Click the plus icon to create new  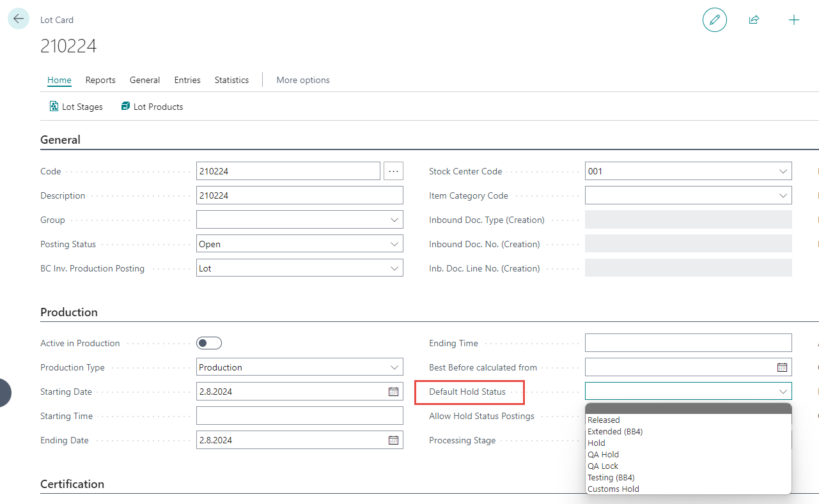793,20
